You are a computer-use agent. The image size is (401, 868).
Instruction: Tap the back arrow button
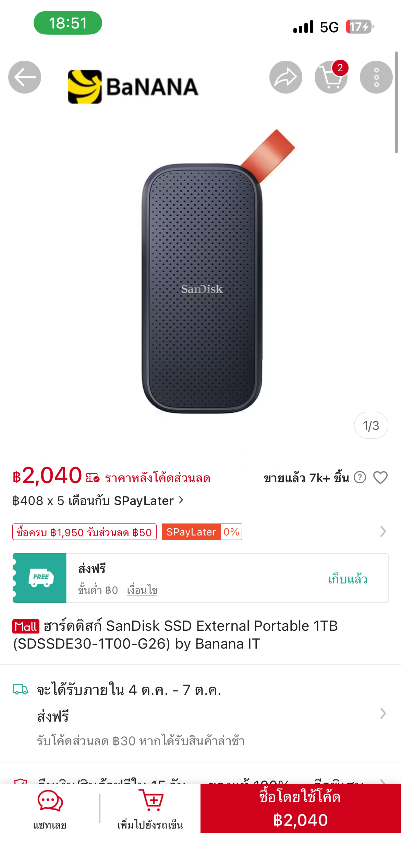pos(25,77)
